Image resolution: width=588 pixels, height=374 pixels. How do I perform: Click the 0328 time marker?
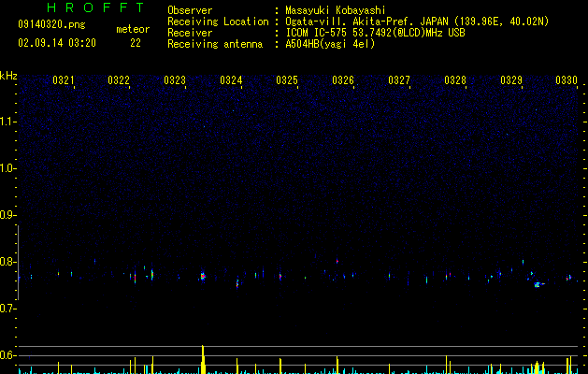pos(455,80)
